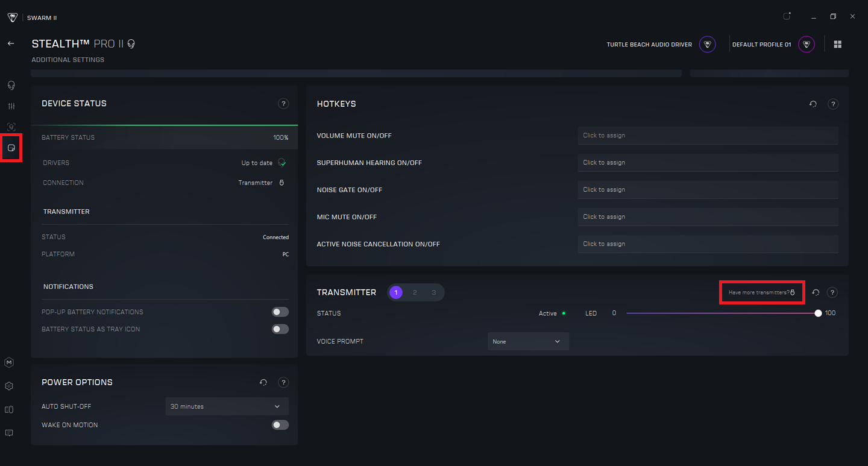This screenshot has height=466, width=868.
Task: Click battery status 100% value
Action: tap(281, 137)
